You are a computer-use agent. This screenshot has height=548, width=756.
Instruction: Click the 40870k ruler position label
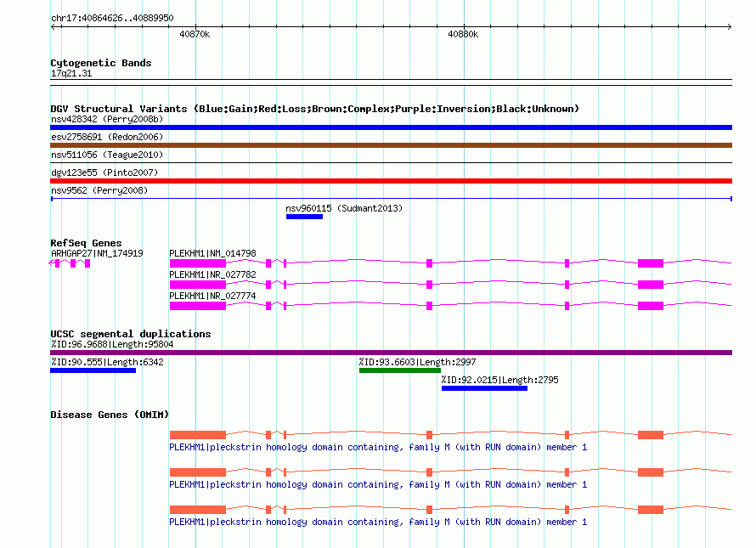(195, 34)
